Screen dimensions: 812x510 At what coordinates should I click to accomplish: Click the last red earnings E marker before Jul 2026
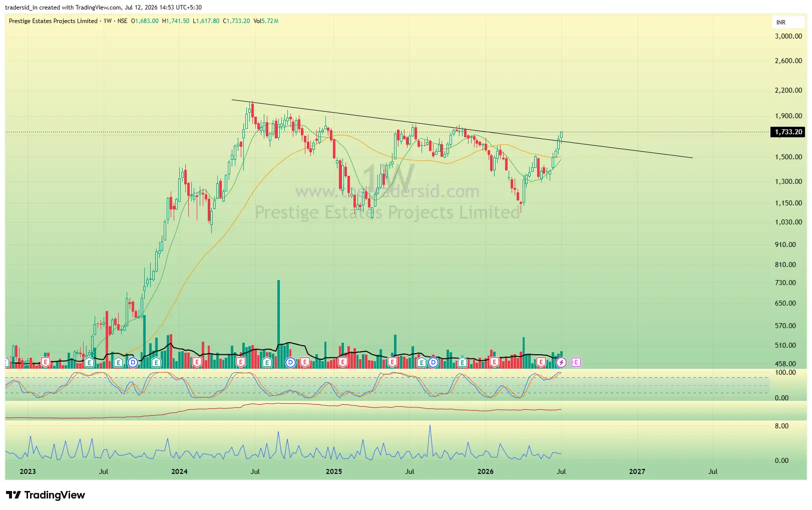click(541, 362)
